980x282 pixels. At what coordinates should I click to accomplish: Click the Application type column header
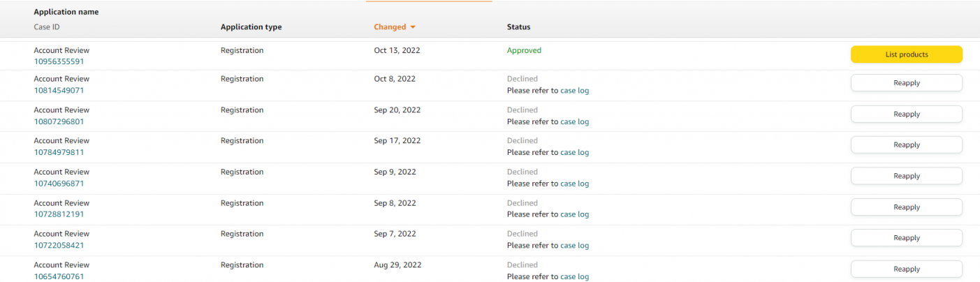coord(251,27)
